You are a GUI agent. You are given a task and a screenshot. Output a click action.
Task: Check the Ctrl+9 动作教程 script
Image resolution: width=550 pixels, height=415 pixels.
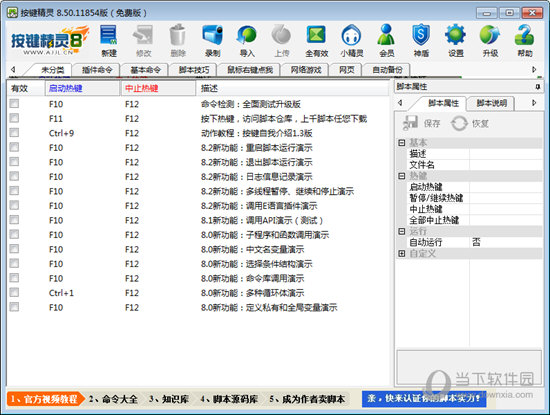tap(14, 133)
